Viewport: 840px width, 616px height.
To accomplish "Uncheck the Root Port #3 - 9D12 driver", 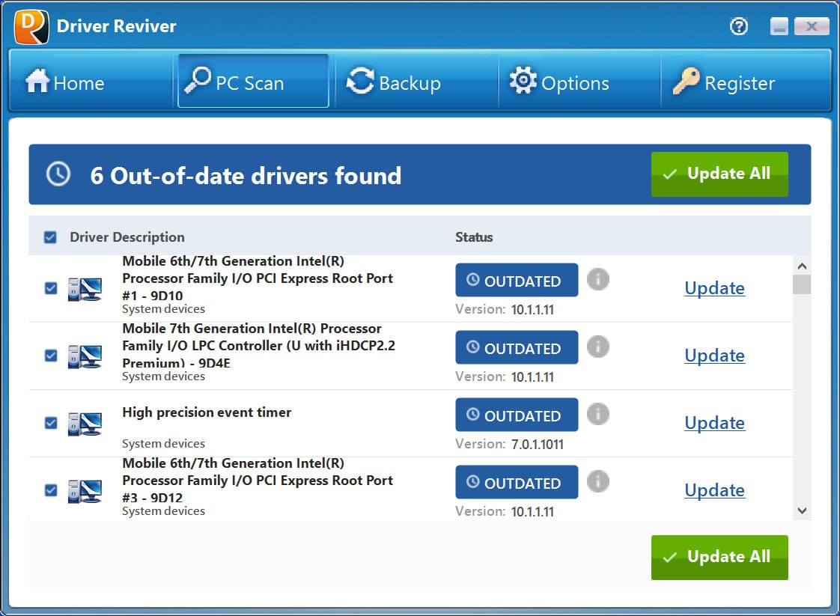I will point(51,490).
